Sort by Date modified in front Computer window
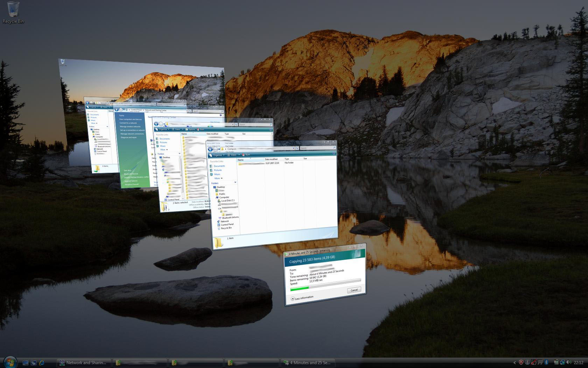588x368 pixels. pyautogui.click(x=274, y=159)
